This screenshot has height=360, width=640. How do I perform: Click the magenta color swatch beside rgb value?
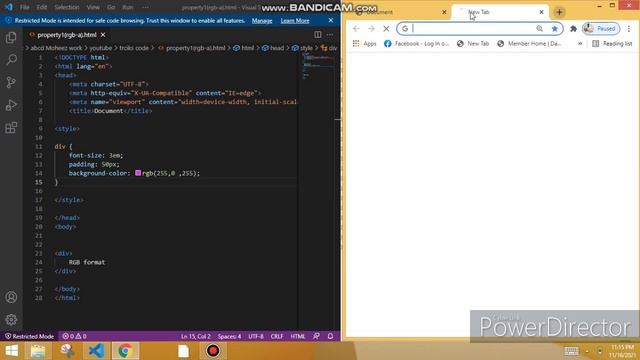(x=138, y=173)
